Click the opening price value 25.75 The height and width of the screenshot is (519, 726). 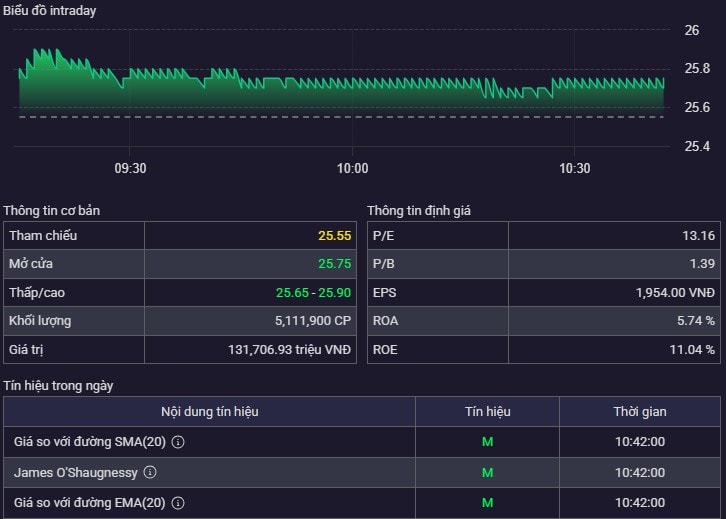point(334,264)
